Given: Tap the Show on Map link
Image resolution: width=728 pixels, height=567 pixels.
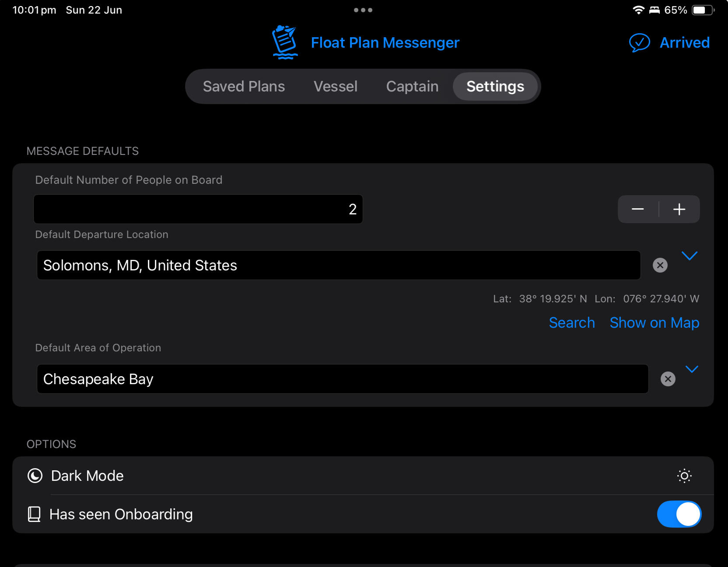Looking at the screenshot, I should coord(654,323).
